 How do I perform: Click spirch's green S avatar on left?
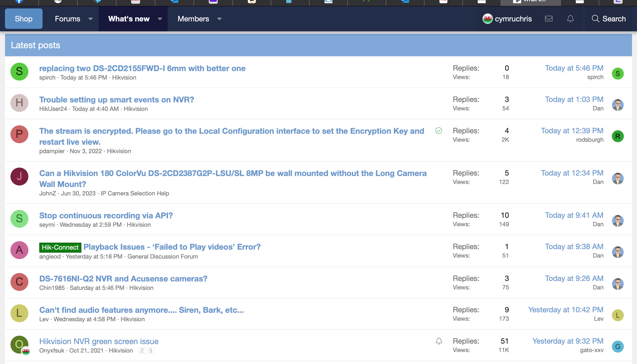pyautogui.click(x=19, y=72)
